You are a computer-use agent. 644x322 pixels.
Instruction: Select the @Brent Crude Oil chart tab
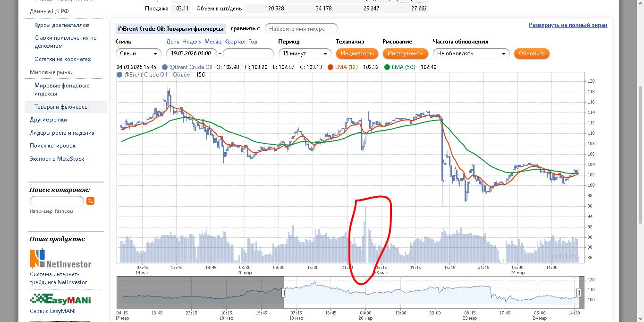[171, 29]
